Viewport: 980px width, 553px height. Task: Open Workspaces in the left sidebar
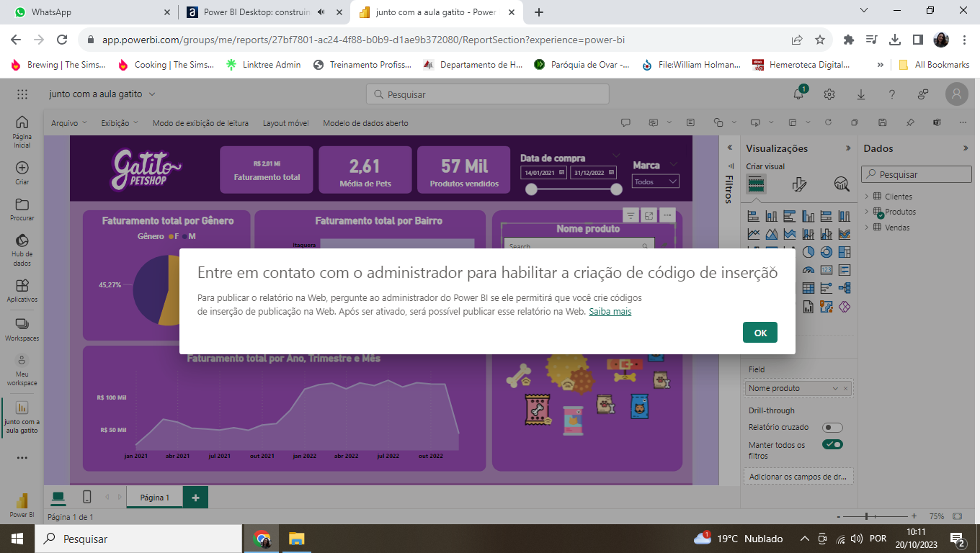coord(22,330)
